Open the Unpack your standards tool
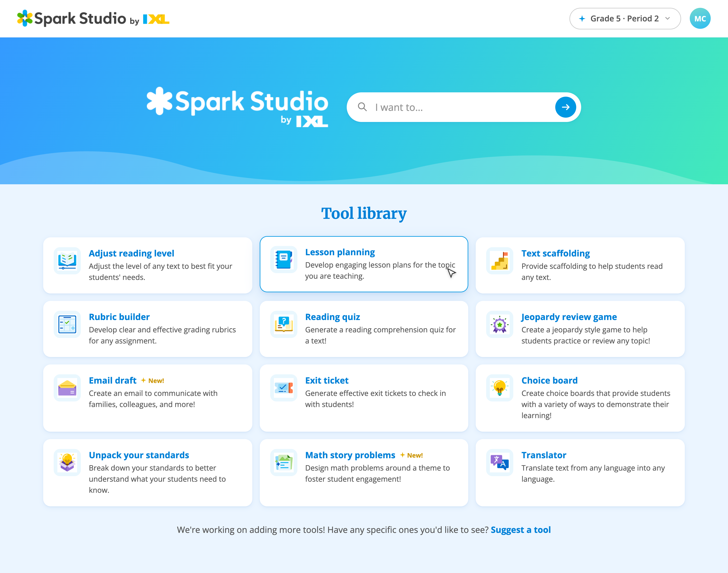728x573 pixels. [x=148, y=473]
